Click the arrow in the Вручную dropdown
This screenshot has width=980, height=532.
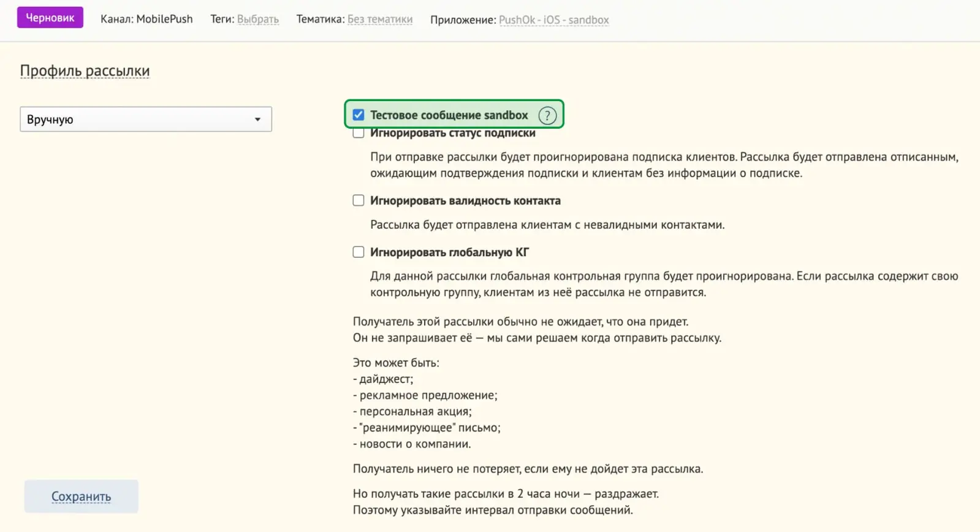click(x=258, y=120)
